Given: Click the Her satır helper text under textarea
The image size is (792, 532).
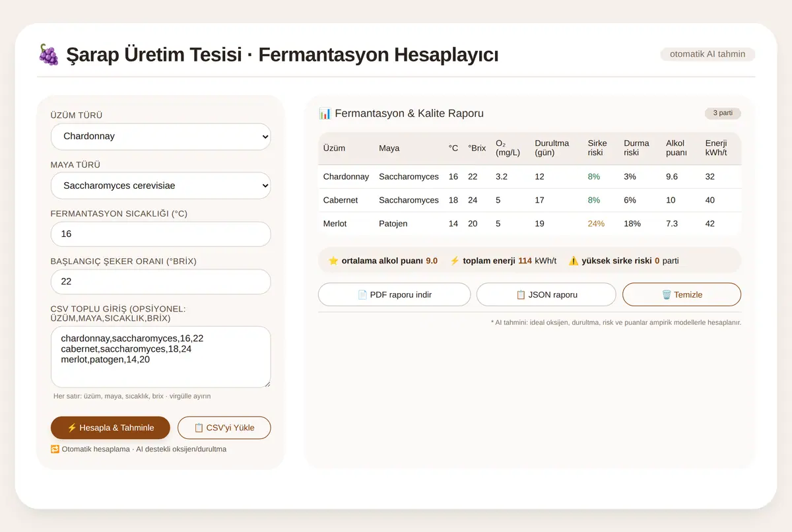Looking at the screenshot, I should (132, 396).
